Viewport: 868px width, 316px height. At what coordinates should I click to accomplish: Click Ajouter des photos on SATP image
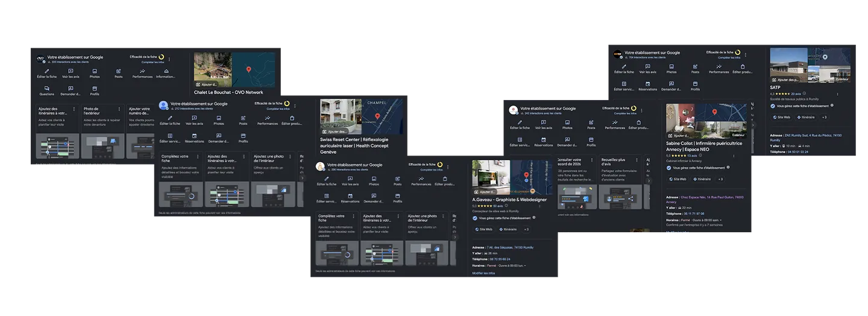click(x=785, y=80)
